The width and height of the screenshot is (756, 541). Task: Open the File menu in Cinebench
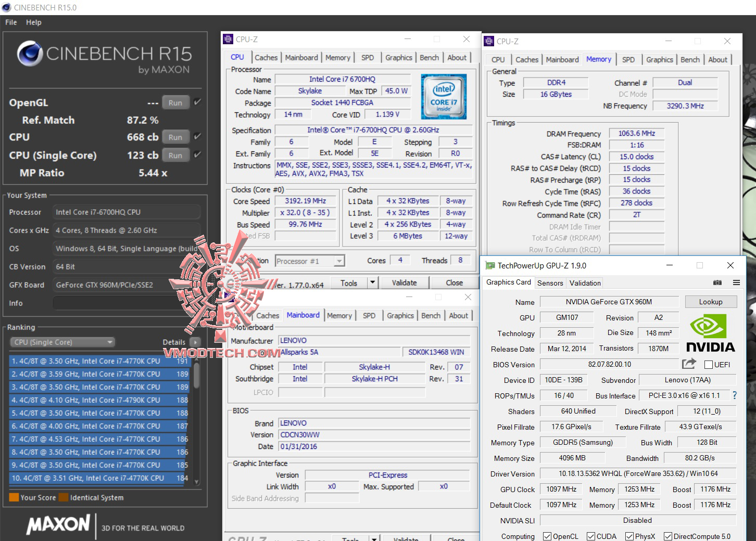[11, 22]
